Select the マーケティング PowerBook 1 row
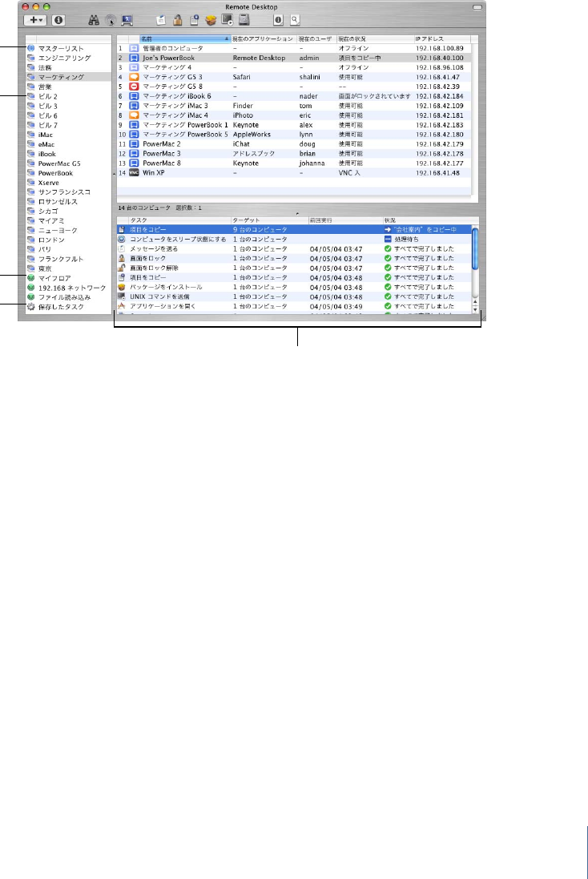Image resolution: width=588 pixels, height=879 pixels. [x=294, y=125]
